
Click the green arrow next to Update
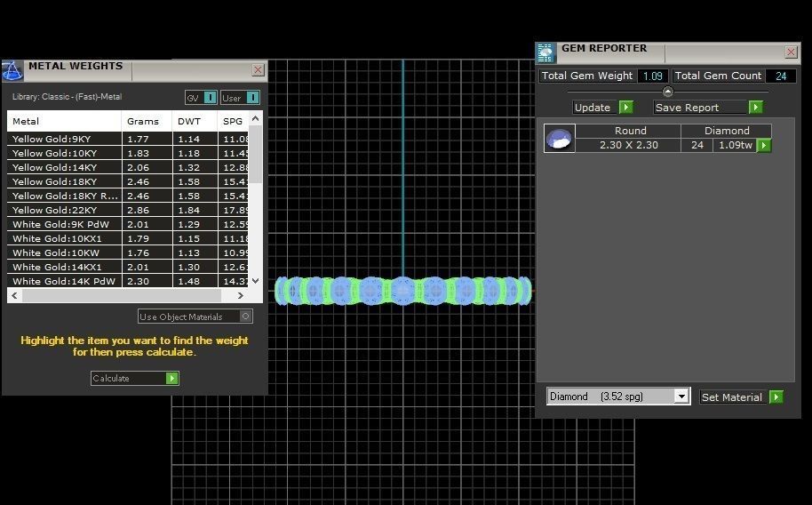click(626, 107)
